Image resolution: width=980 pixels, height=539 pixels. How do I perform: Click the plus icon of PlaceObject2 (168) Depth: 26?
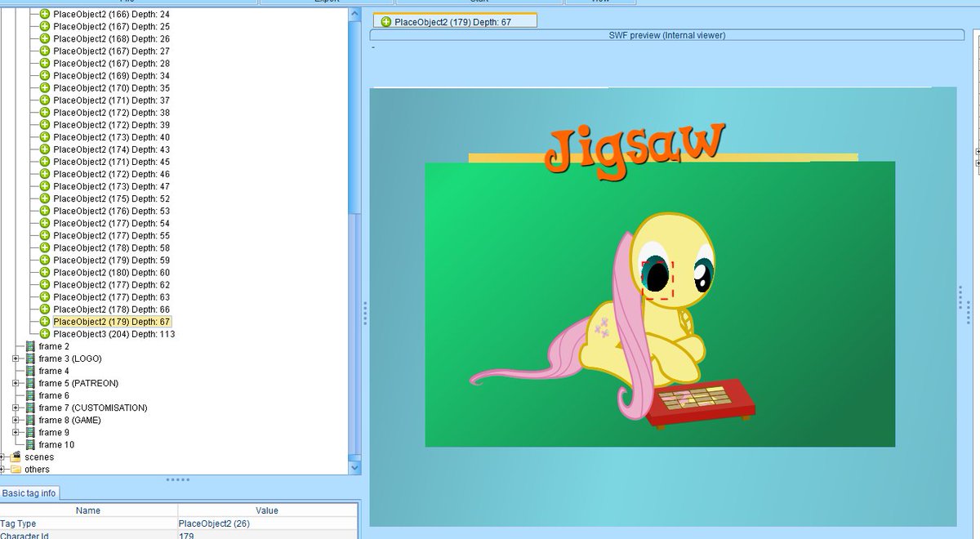[x=45, y=39]
